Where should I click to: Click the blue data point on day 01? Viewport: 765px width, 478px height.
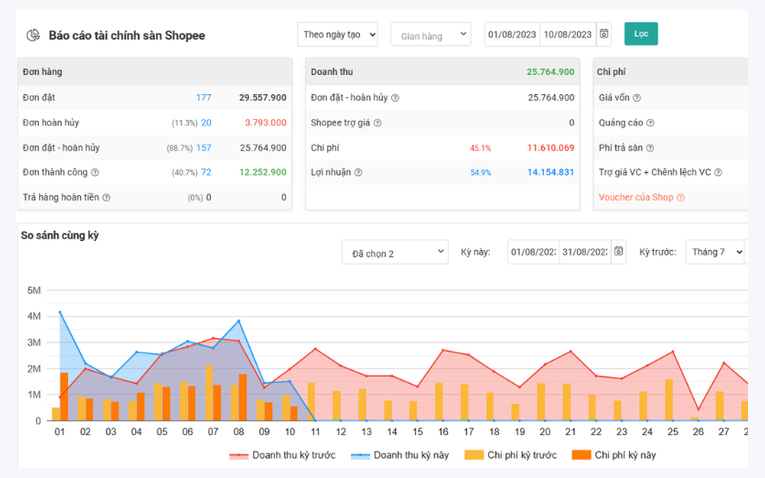point(60,312)
